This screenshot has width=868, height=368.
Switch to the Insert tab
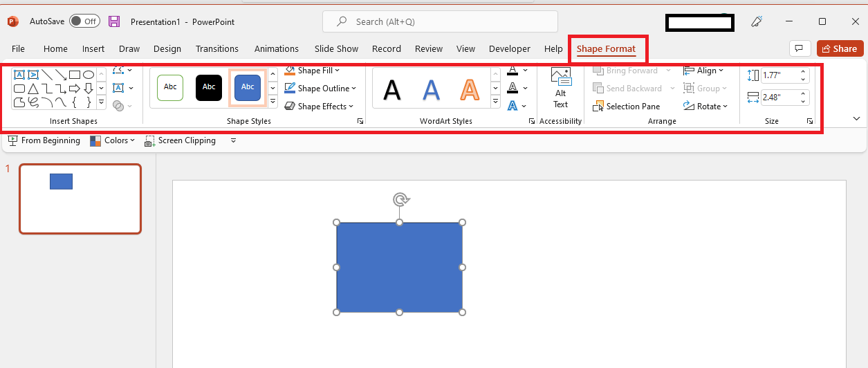(93, 49)
